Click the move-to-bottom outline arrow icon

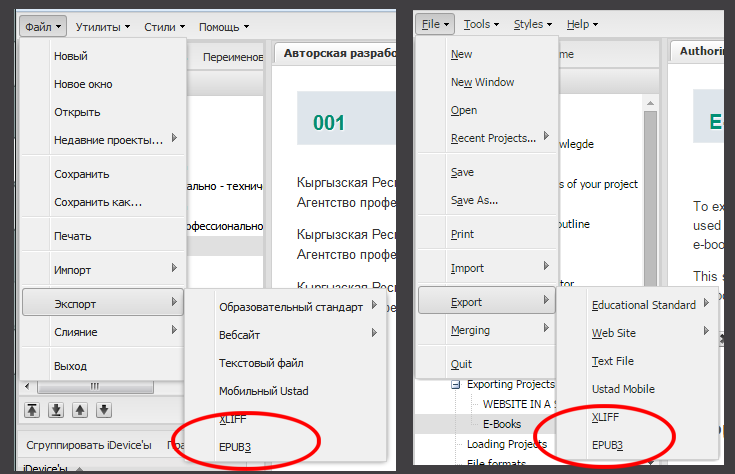(56, 410)
